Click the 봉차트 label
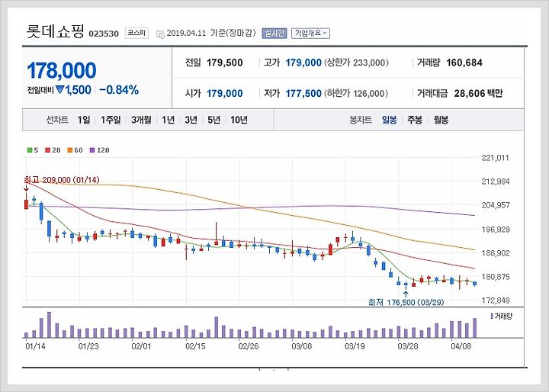 coord(361,120)
